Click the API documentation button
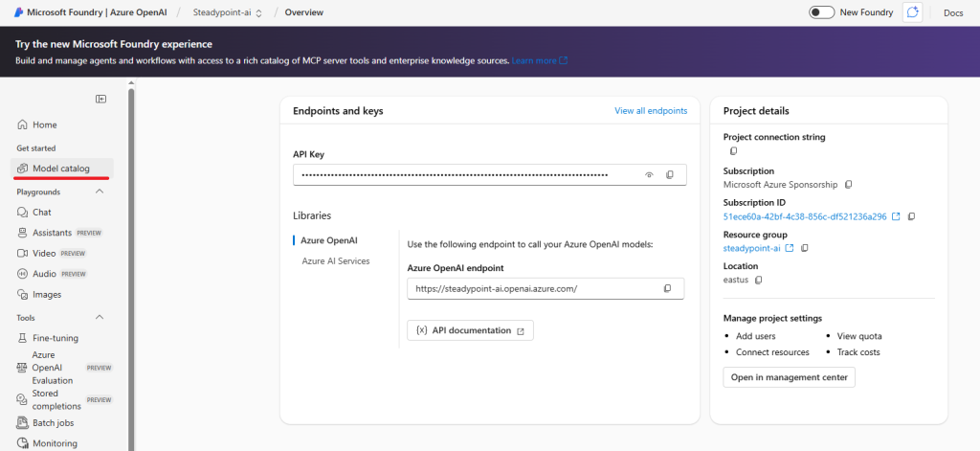 click(x=470, y=330)
